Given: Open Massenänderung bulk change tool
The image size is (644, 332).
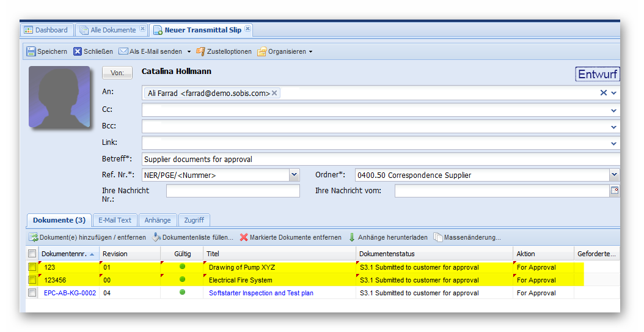Looking at the screenshot, I should 438,237.
